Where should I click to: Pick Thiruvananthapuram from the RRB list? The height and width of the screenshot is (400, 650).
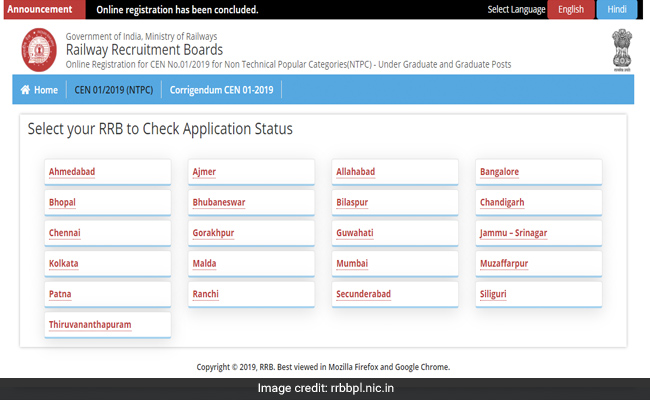[x=90, y=325]
